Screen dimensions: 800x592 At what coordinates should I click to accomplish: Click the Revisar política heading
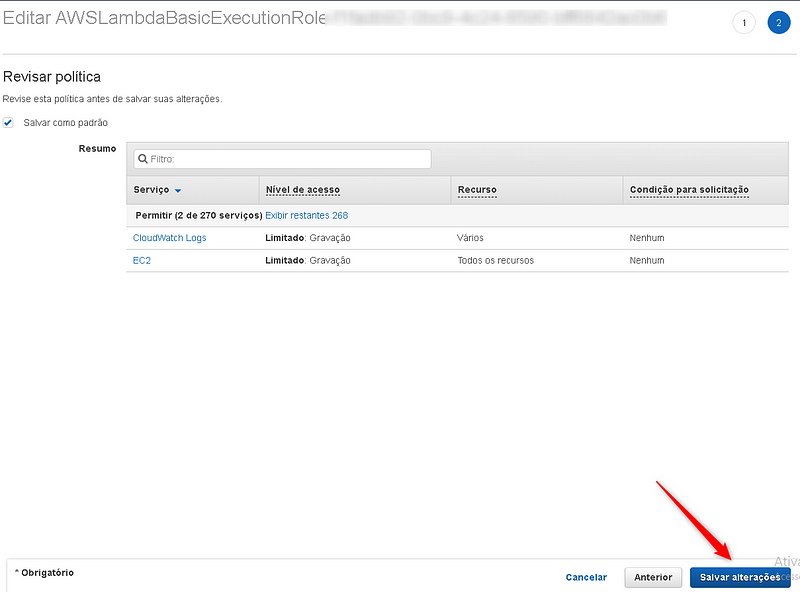(x=52, y=77)
